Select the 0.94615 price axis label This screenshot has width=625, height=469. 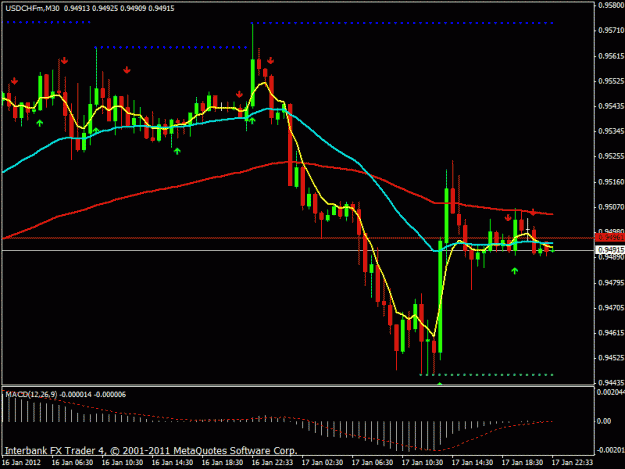click(x=611, y=333)
